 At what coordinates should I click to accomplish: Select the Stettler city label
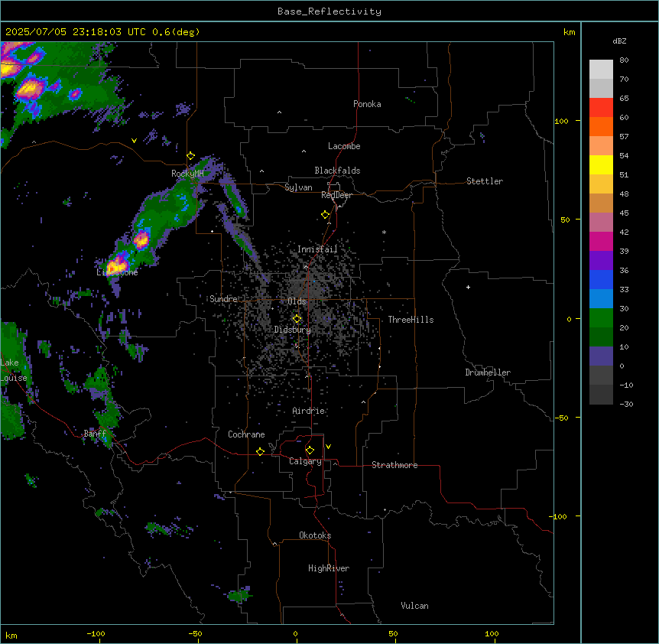pyautogui.click(x=485, y=181)
